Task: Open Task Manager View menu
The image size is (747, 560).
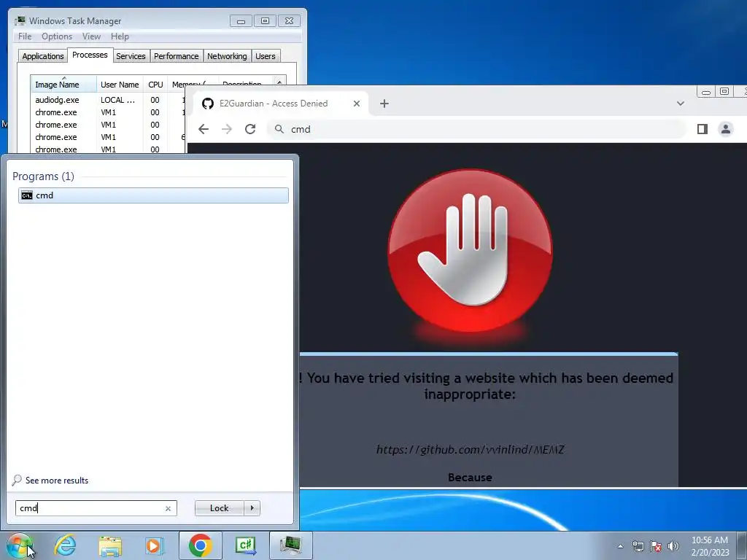Action: click(x=91, y=36)
